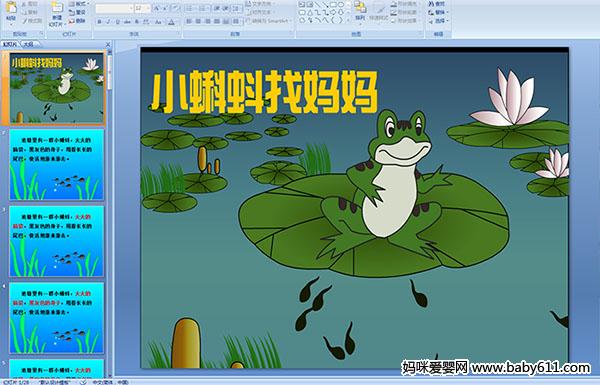Toggle Center text alignment
Screen dimensions: 600x385
pos(198,21)
